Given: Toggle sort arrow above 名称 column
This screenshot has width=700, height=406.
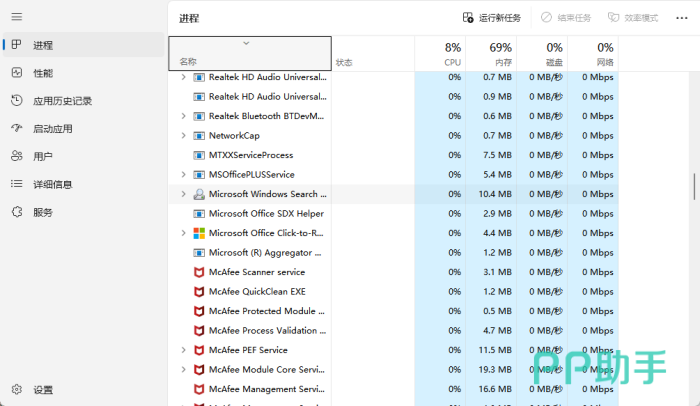Looking at the screenshot, I should (246, 43).
